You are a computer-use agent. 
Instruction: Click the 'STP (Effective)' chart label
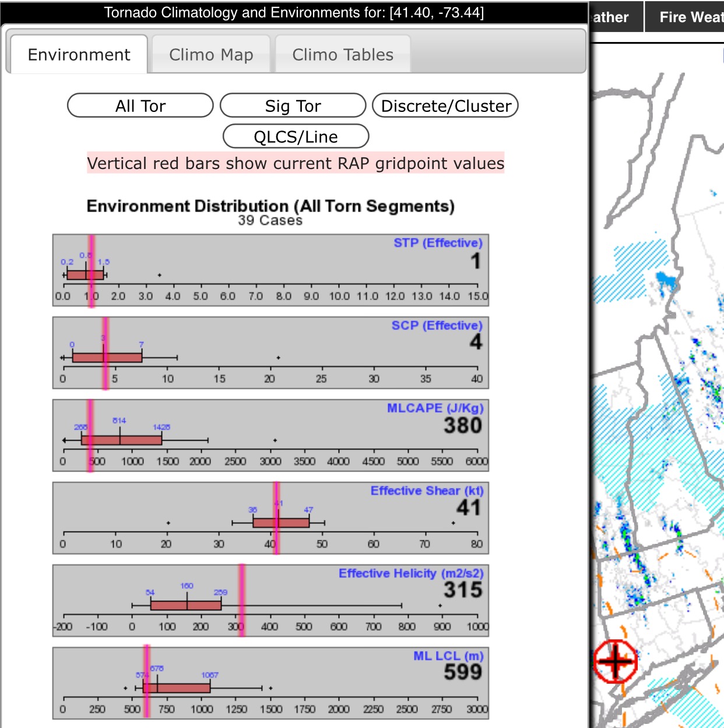coord(438,242)
